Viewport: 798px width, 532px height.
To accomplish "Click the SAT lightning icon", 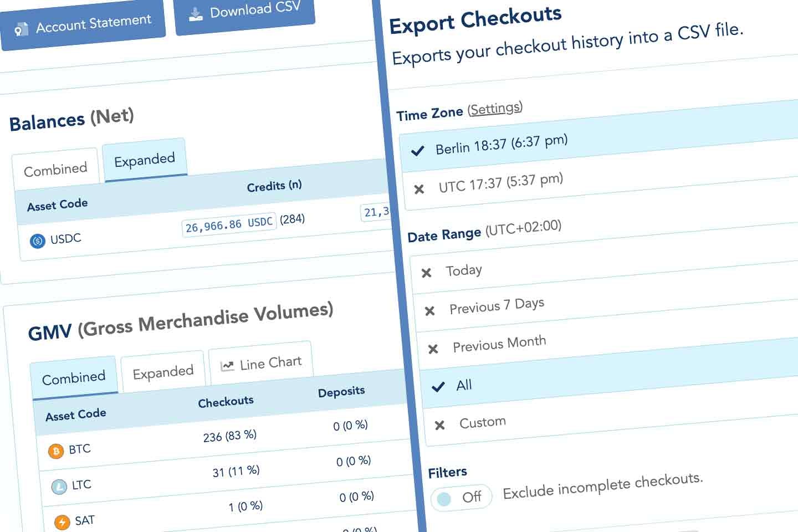I will click(x=62, y=523).
